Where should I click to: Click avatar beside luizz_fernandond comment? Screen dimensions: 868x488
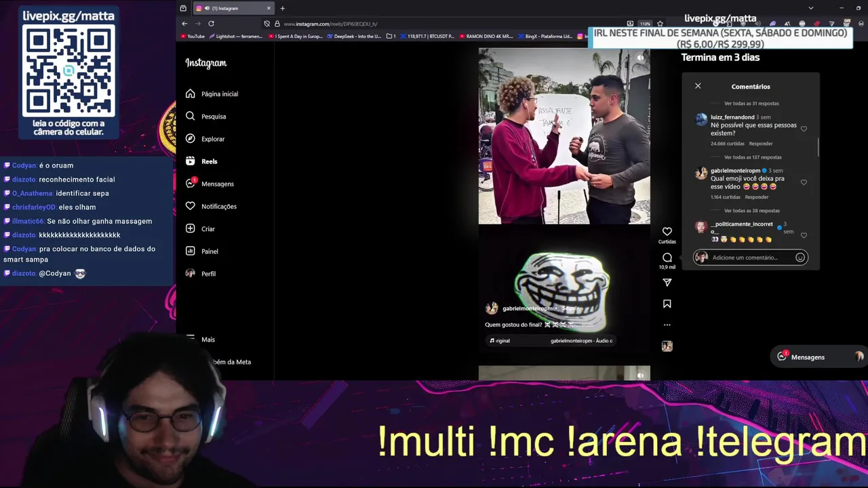pyautogui.click(x=701, y=120)
